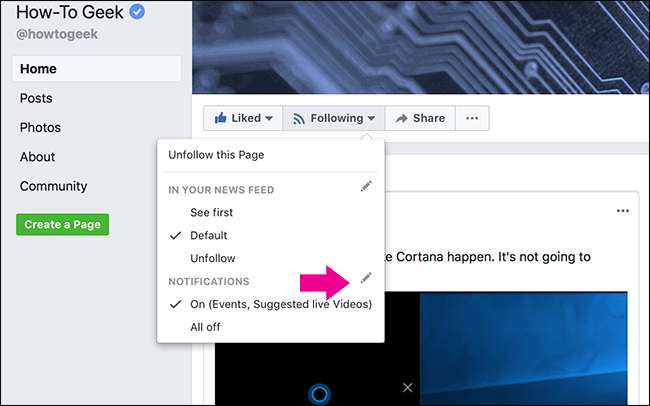Click the thumbs-up icon on the Liked button

tap(220, 118)
